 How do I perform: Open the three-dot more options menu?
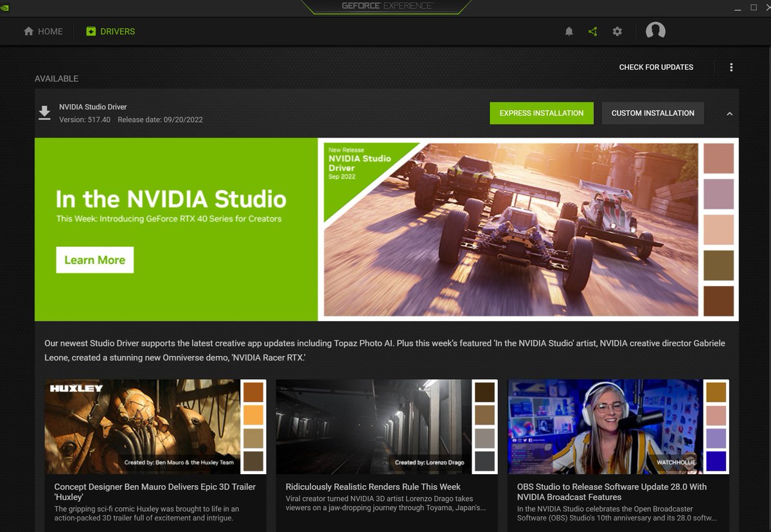[731, 67]
